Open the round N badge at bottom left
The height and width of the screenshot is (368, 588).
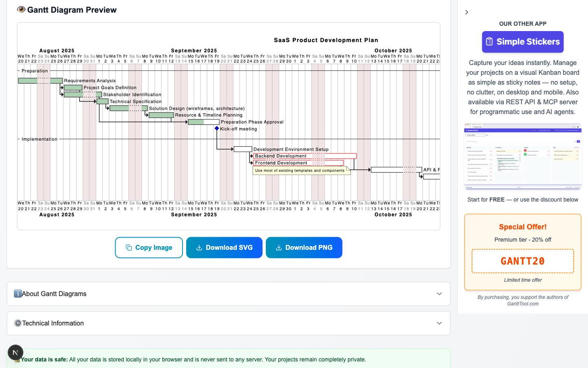coord(16,352)
